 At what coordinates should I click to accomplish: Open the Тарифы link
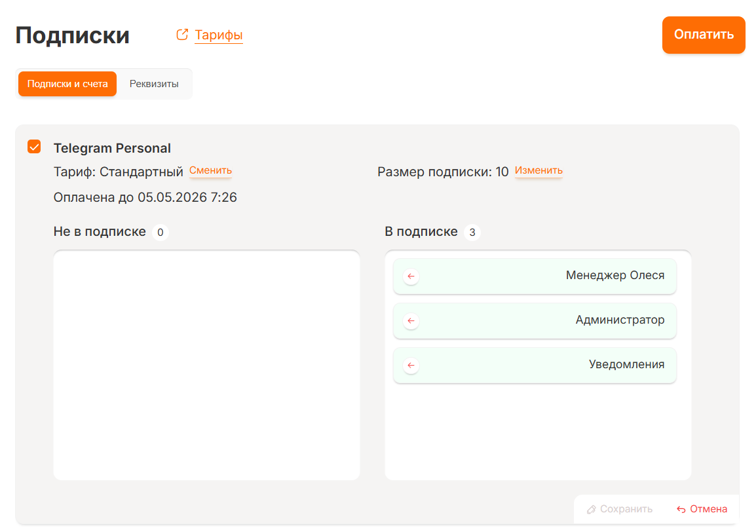(219, 35)
